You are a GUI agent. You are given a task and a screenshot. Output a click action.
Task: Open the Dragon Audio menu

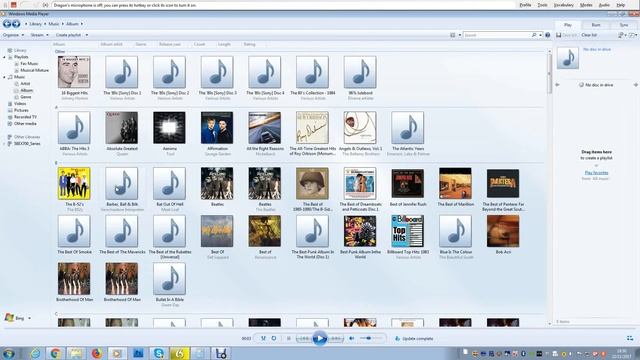[604, 5]
